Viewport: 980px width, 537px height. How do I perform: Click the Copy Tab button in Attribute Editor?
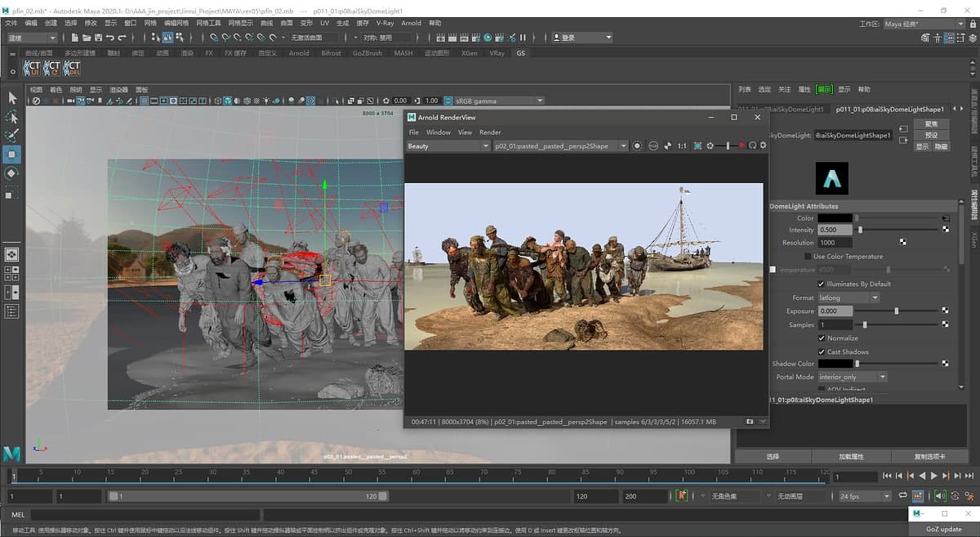click(x=929, y=457)
